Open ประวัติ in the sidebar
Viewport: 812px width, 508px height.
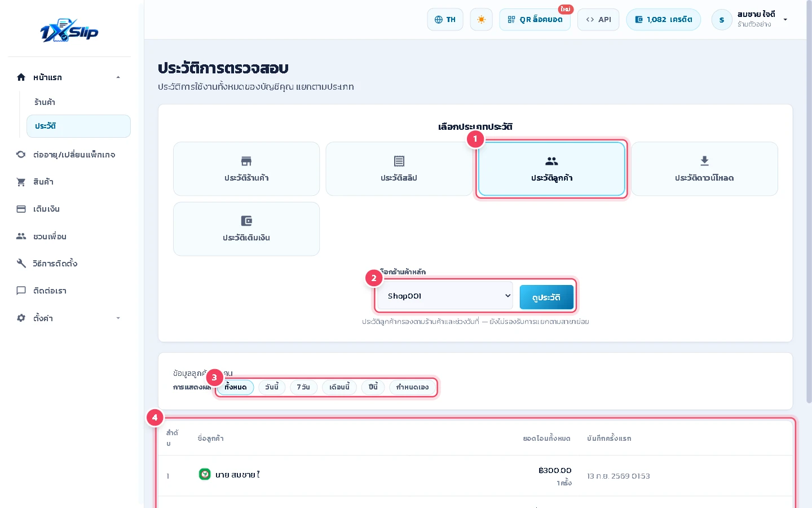click(x=78, y=126)
